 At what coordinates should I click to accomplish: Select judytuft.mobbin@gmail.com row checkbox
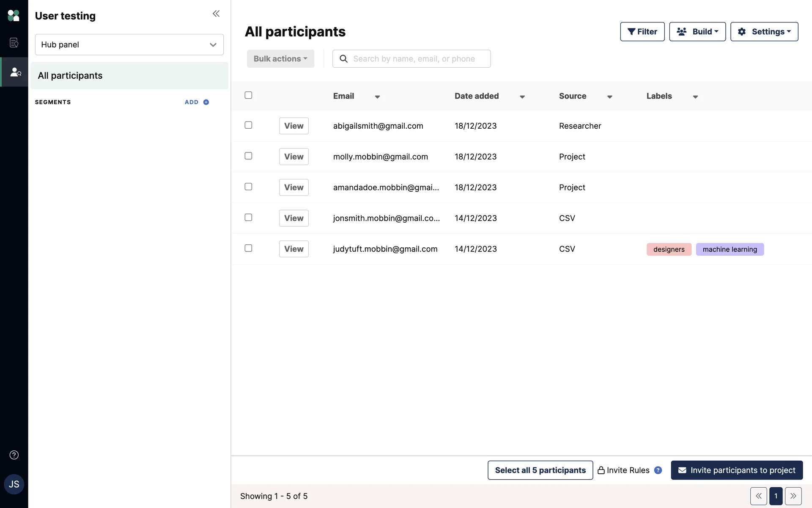coord(248,248)
